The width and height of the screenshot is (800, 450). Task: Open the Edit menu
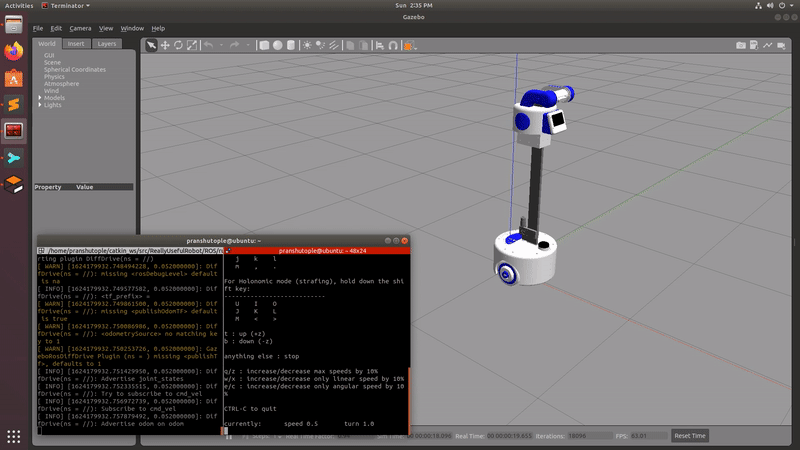tap(56, 29)
